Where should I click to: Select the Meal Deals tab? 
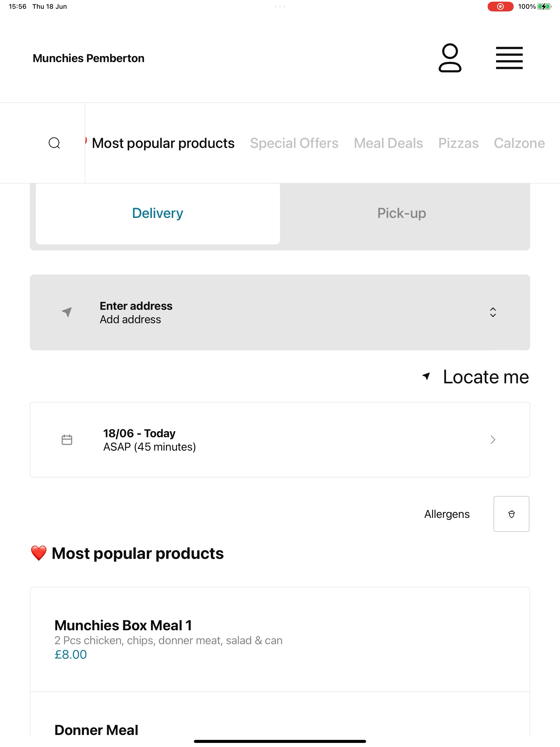[x=388, y=143]
